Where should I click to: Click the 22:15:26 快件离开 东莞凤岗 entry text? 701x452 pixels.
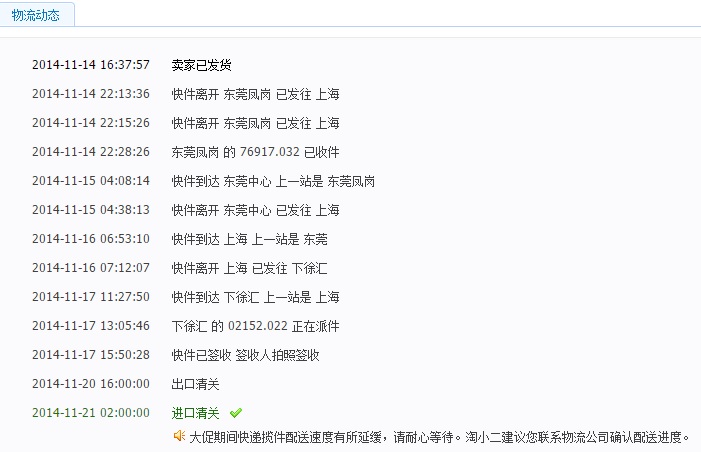255,123
